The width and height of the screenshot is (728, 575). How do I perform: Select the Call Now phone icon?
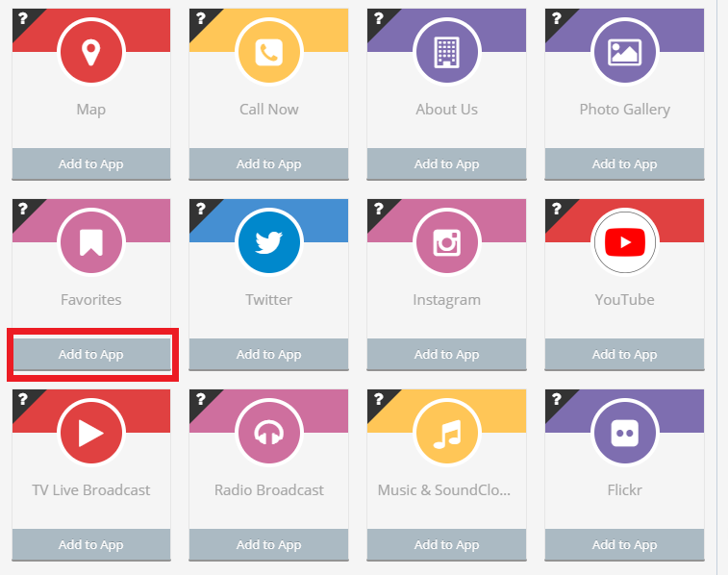click(269, 52)
